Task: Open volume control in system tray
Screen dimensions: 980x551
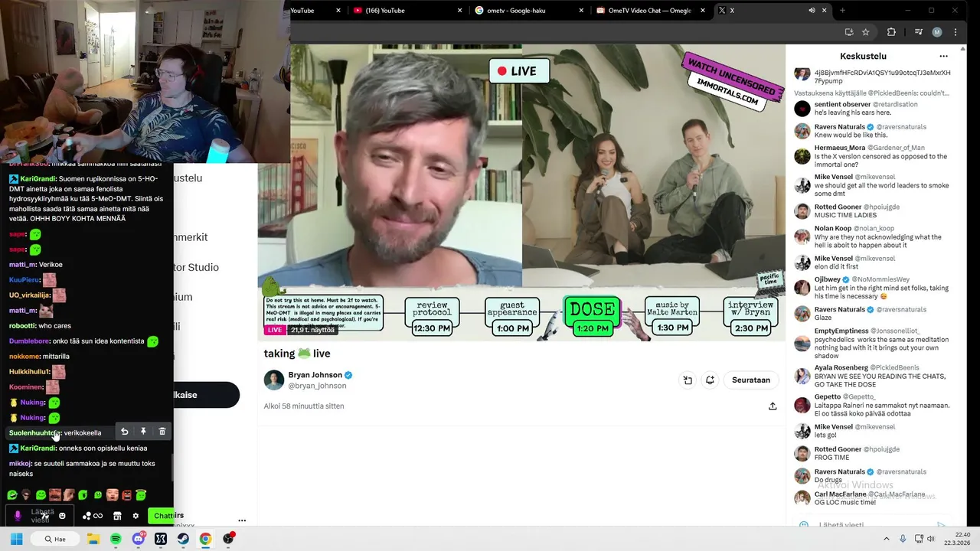Action: 930,539
